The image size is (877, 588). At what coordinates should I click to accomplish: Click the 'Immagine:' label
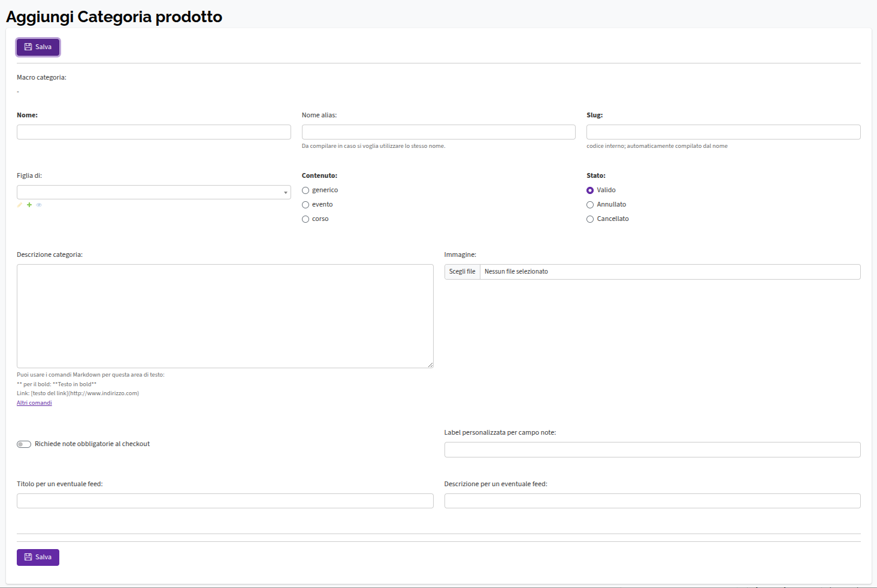460,254
